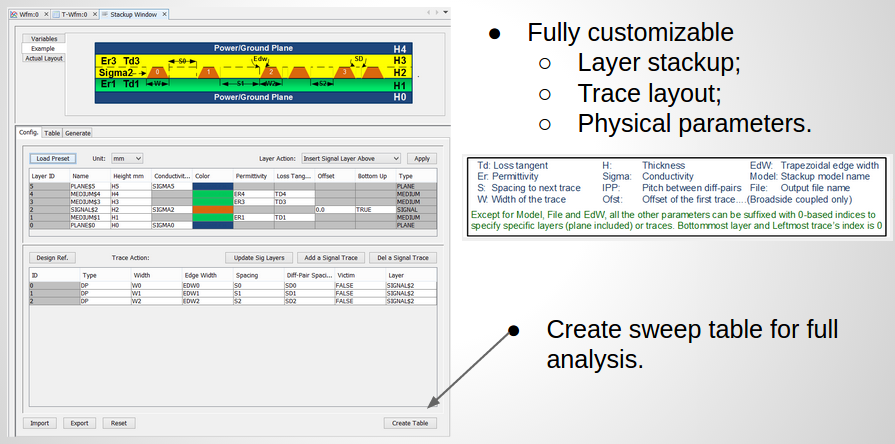
Task: Select the Variables side tab
Action: click(44, 38)
